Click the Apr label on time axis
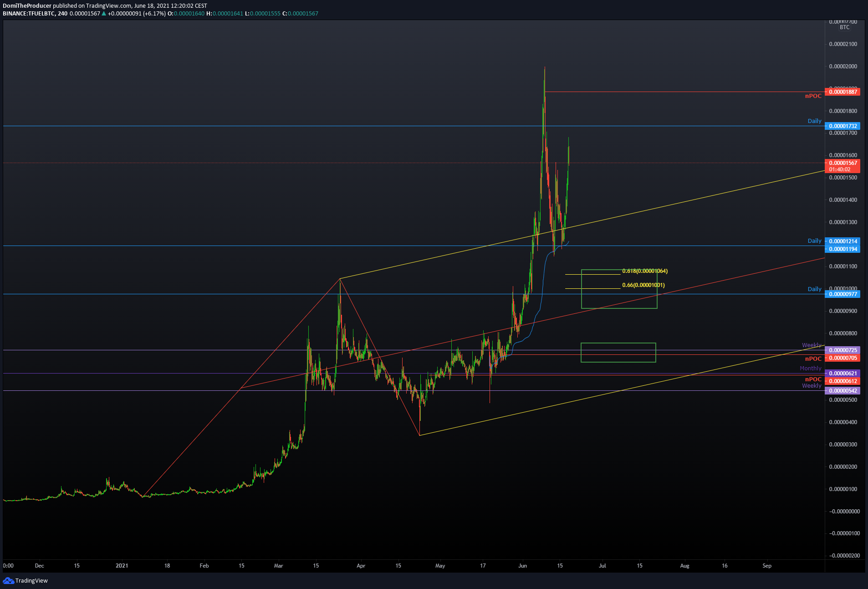Image resolution: width=868 pixels, height=589 pixels. (361, 566)
